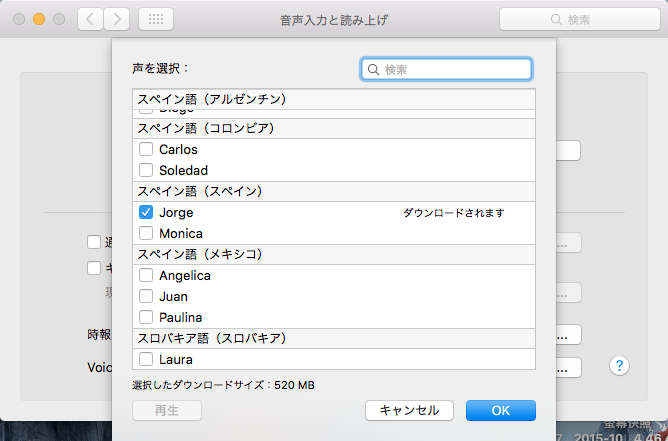Screen dimensions: 668x441
Task: Enable the Juan voice
Action: (x=146, y=296)
